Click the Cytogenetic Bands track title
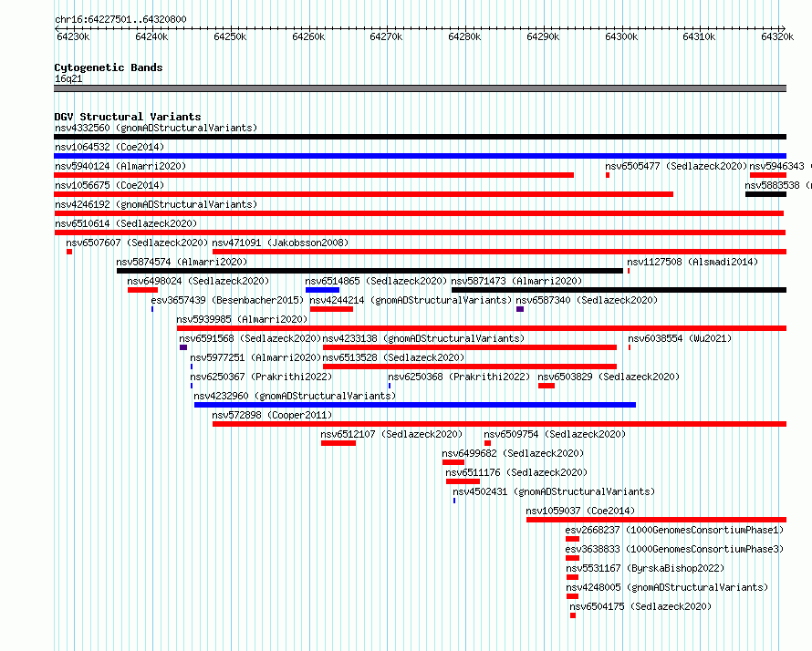Viewport: 812px width, 651px height. tap(109, 67)
